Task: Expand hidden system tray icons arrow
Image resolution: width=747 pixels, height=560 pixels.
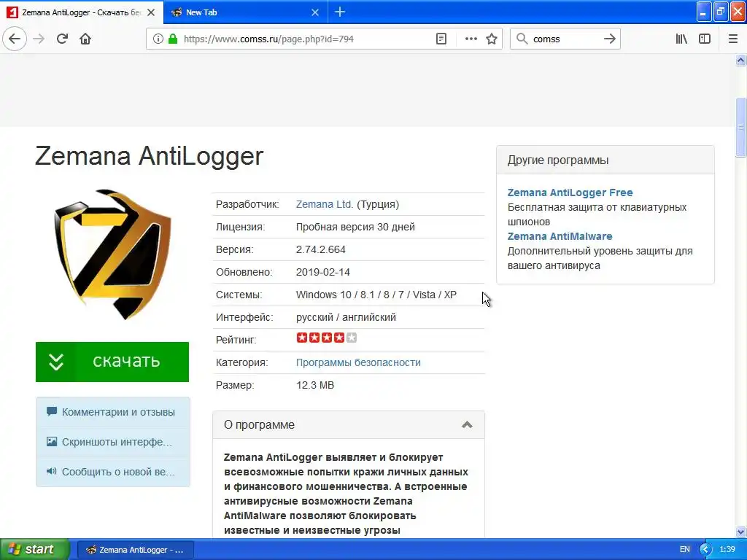Action: 705,550
